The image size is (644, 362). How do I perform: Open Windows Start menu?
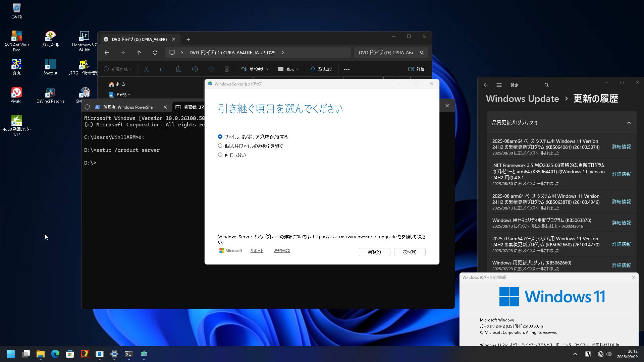(11, 354)
